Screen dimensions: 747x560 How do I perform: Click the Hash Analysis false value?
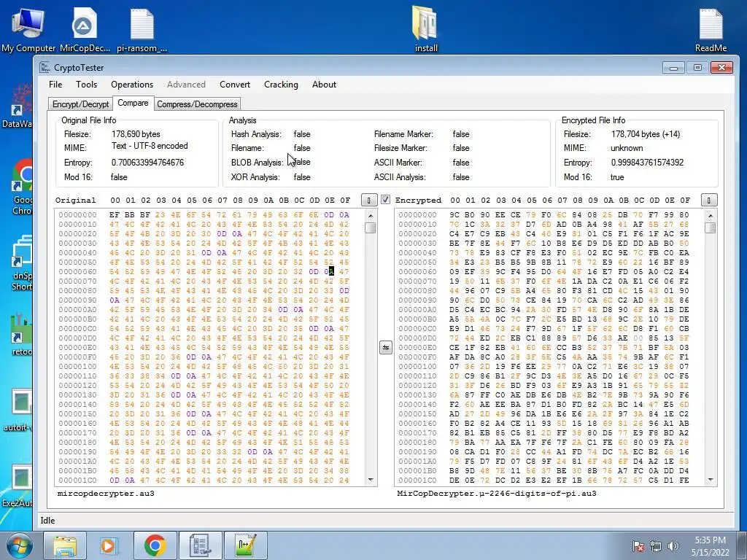tap(302, 134)
